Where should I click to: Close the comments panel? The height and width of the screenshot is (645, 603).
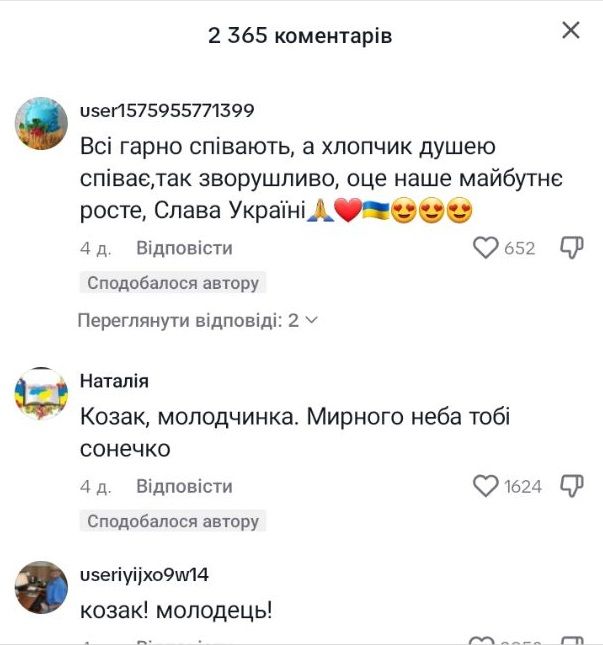coord(571,30)
